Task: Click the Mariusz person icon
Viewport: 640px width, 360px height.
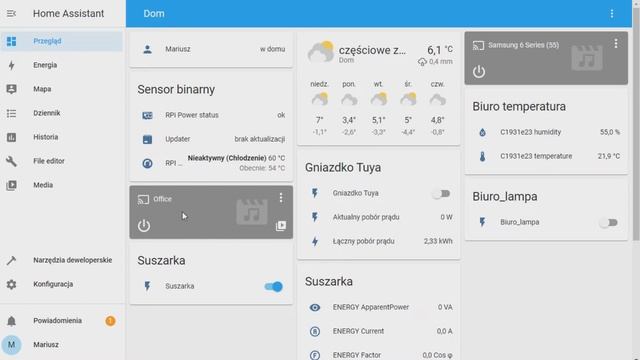Action: click(x=147, y=49)
